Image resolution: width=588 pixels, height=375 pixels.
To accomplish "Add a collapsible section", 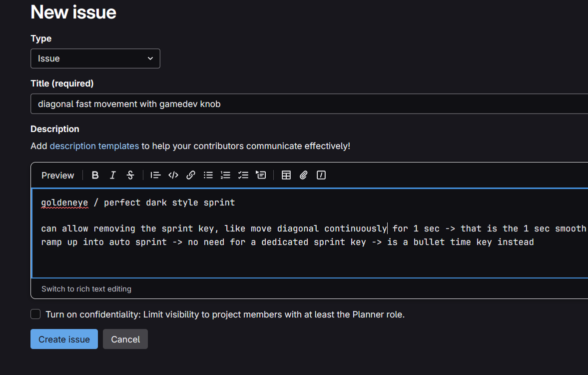I will (x=261, y=175).
